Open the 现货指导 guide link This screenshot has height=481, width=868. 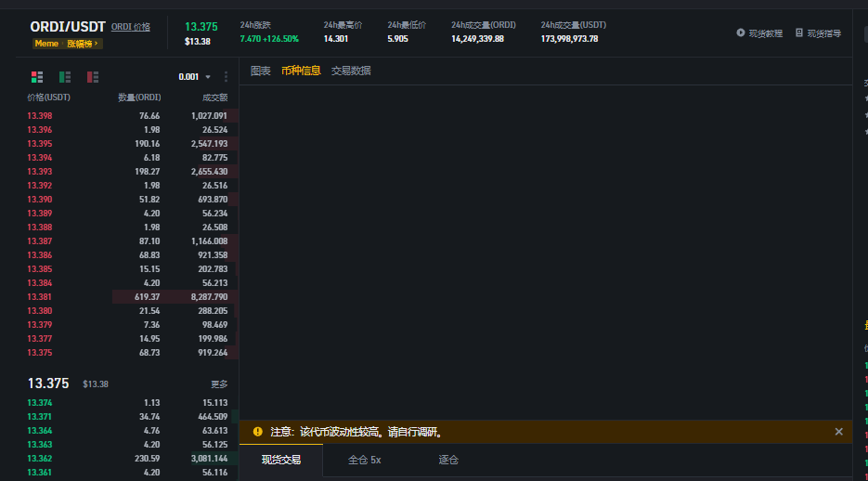824,33
